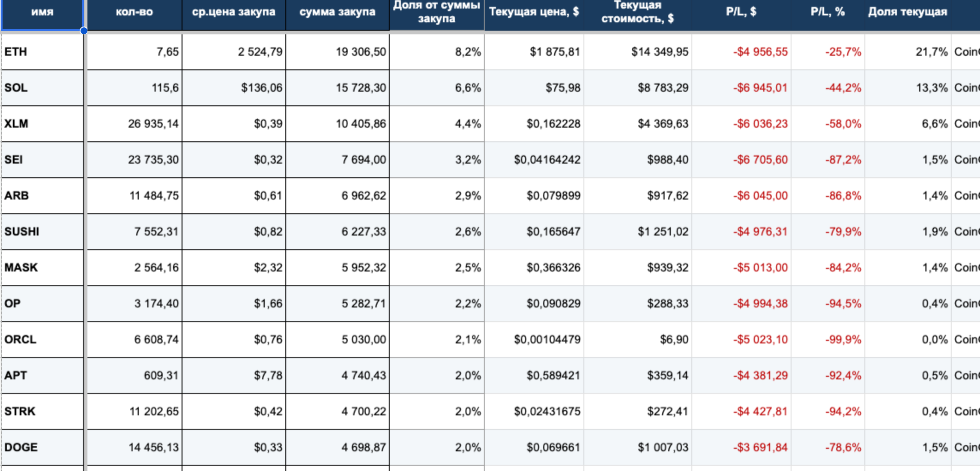Click the 'Текущая цена, $' header
The image size is (980, 471).
click(x=534, y=15)
